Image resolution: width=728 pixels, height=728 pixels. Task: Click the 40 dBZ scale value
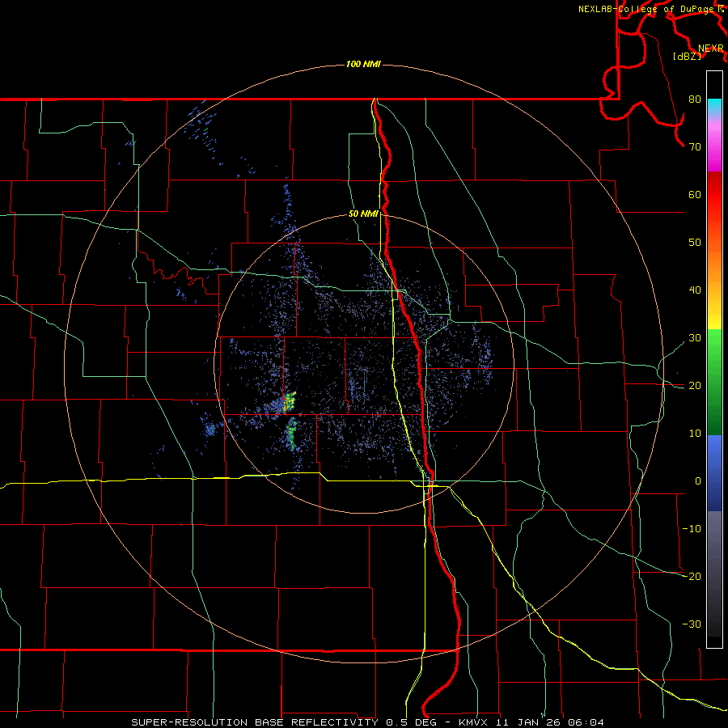(695, 290)
